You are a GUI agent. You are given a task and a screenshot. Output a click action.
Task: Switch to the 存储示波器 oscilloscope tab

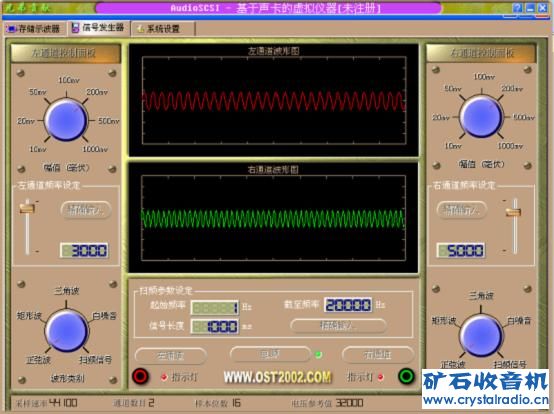coord(34,29)
